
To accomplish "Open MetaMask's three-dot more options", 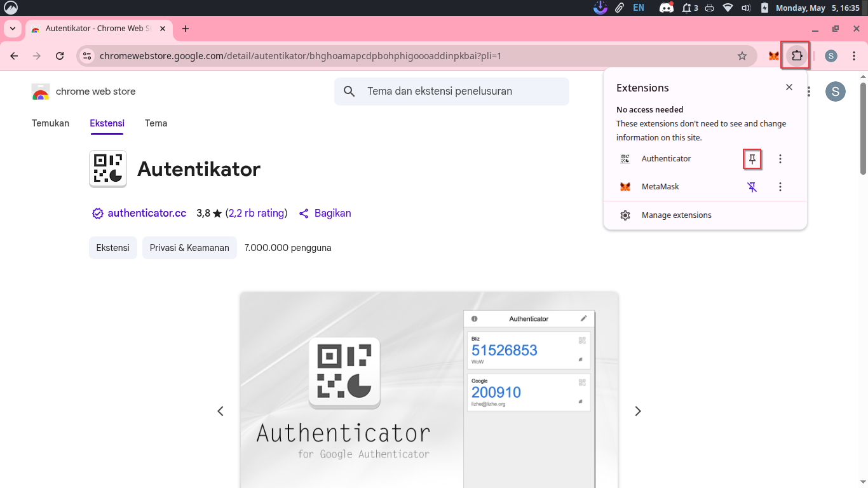I will click(x=780, y=187).
